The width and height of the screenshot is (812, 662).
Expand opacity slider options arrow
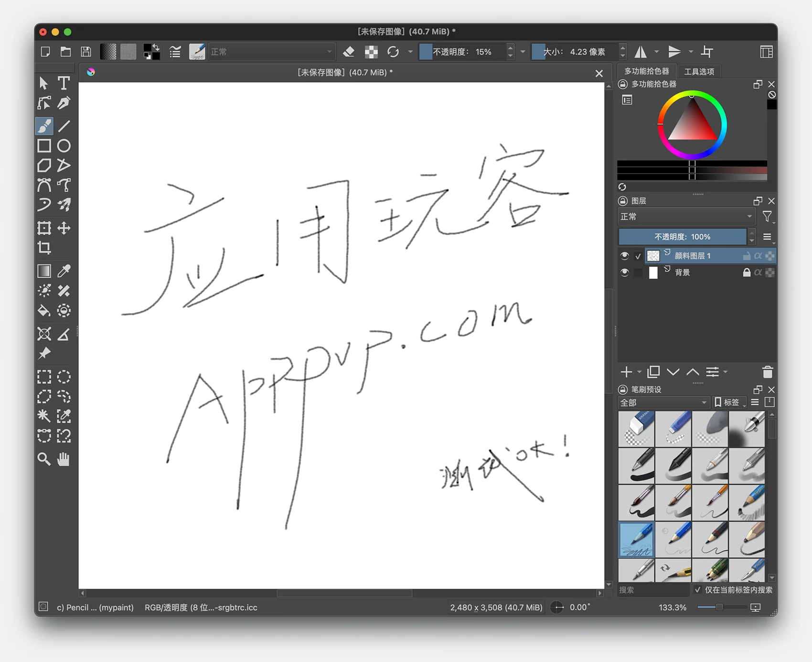point(523,52)
